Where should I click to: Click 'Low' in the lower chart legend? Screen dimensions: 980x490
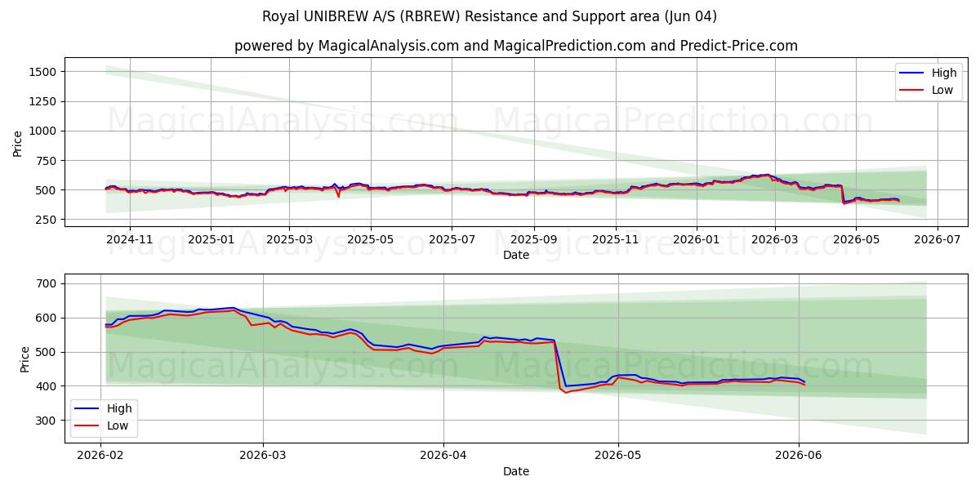[x=118, y=425]
